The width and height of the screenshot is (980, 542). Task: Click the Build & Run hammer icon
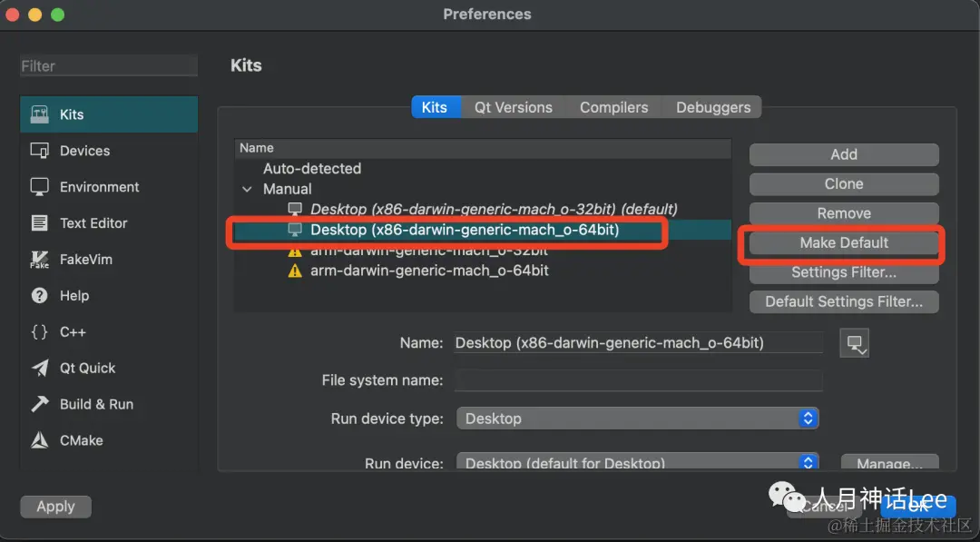39,405
